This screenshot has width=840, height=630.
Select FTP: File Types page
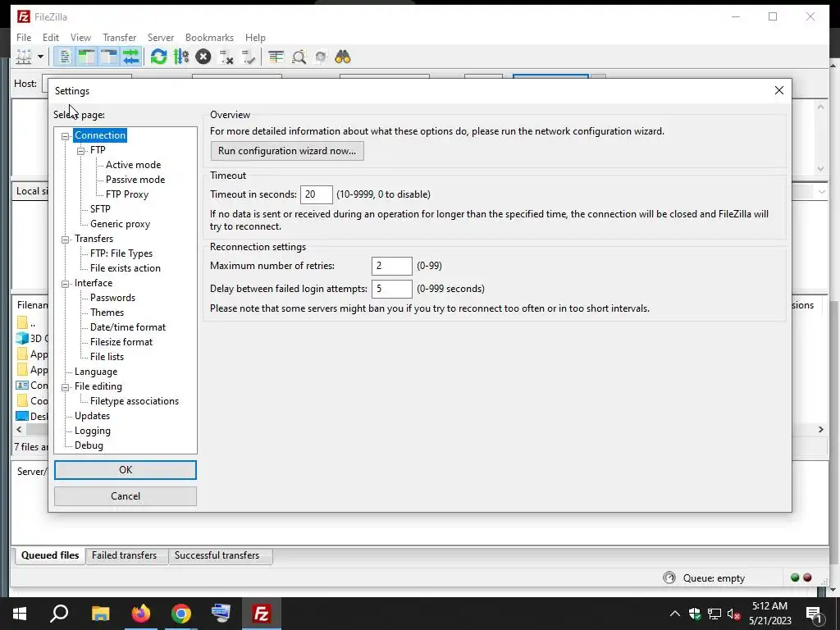pos(121,253)
